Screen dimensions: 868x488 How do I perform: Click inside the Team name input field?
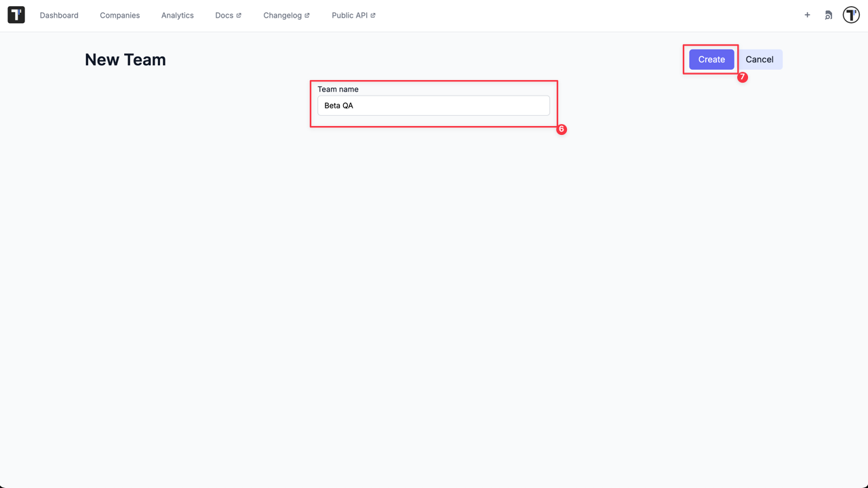click(x=433, y=105)
